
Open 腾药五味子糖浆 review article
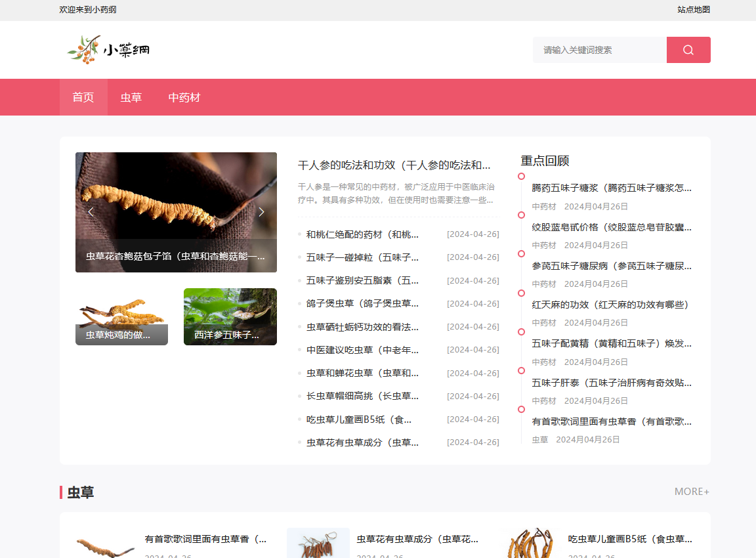pyautogui.click(x=612, y=188)
